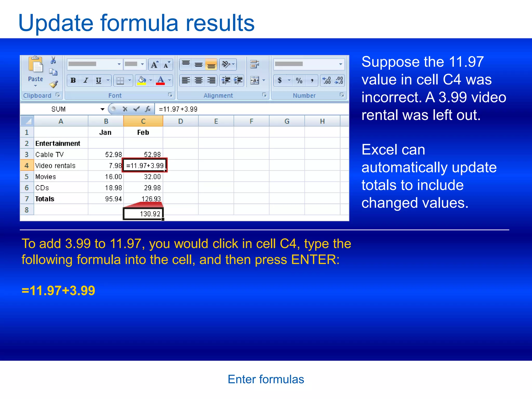Screen dimensions: 532x399
Task: Select the highlighted column C header
Action: pyautogui.click(x=143, y=121)
